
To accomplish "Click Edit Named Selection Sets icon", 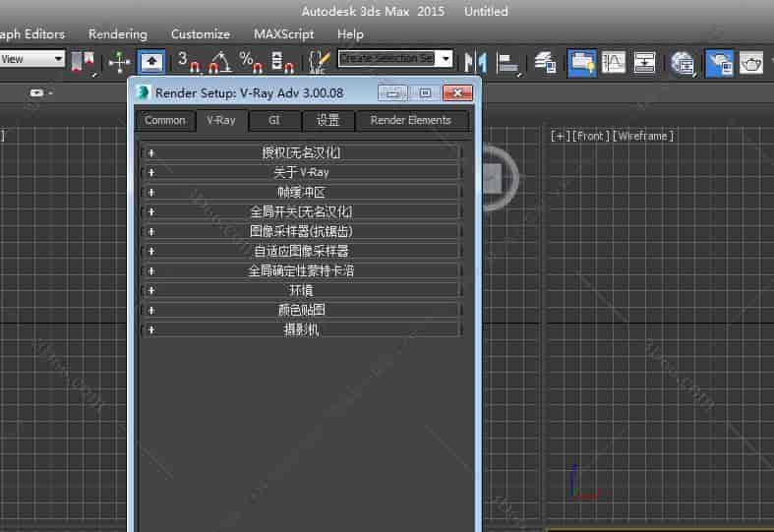I will (319, 62).
